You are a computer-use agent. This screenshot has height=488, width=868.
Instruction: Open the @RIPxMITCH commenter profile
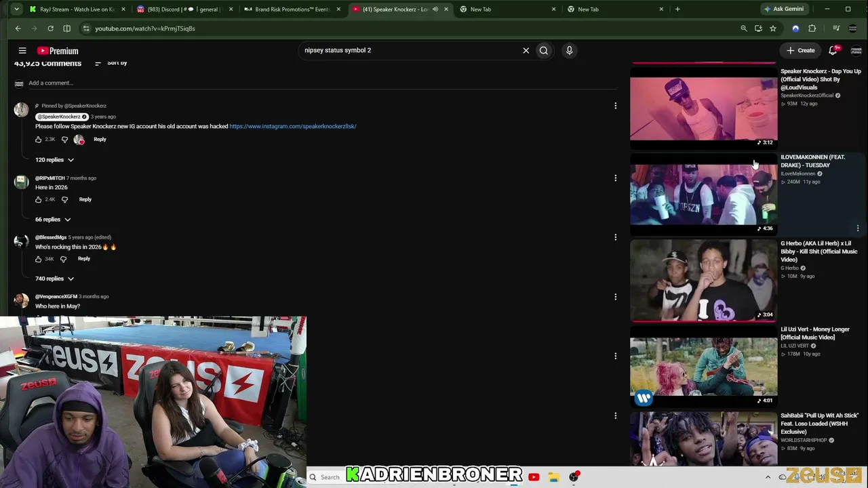coord(50,178)
